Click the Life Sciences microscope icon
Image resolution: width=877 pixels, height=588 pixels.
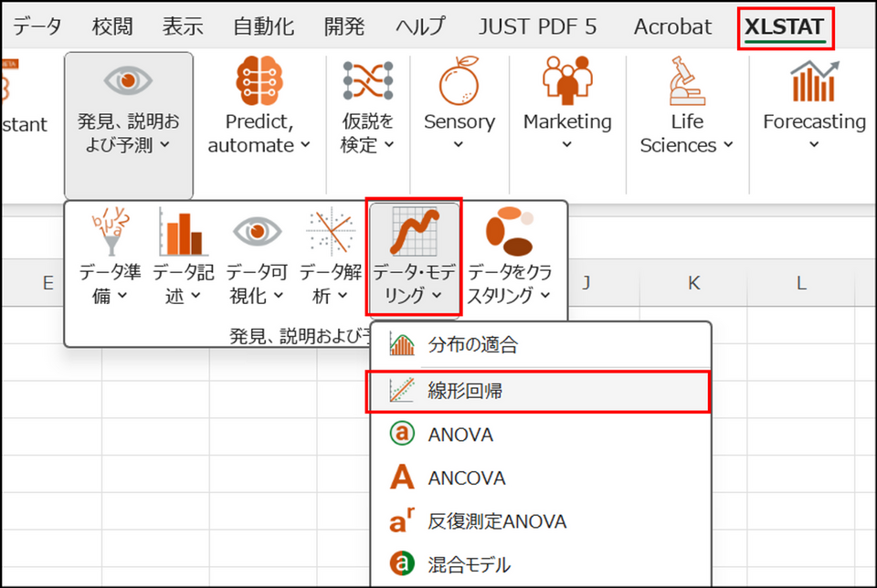pos(687,81)
